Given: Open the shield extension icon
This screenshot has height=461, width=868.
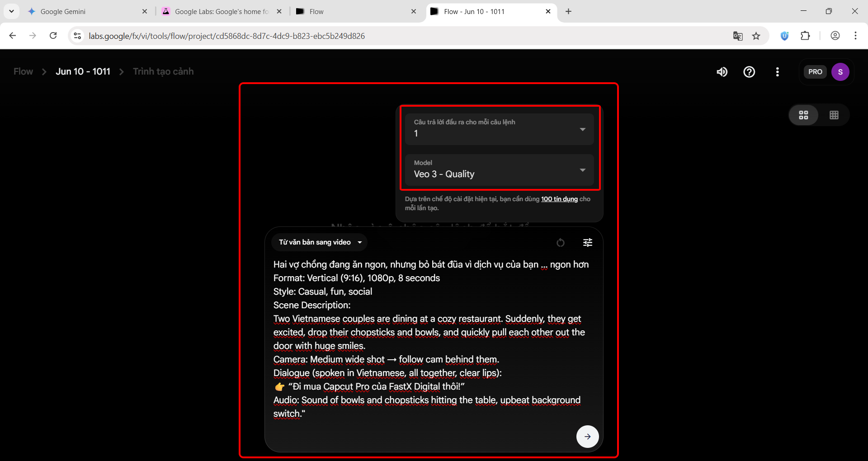Looking at the screenshot, I should (x=785, y=36).
